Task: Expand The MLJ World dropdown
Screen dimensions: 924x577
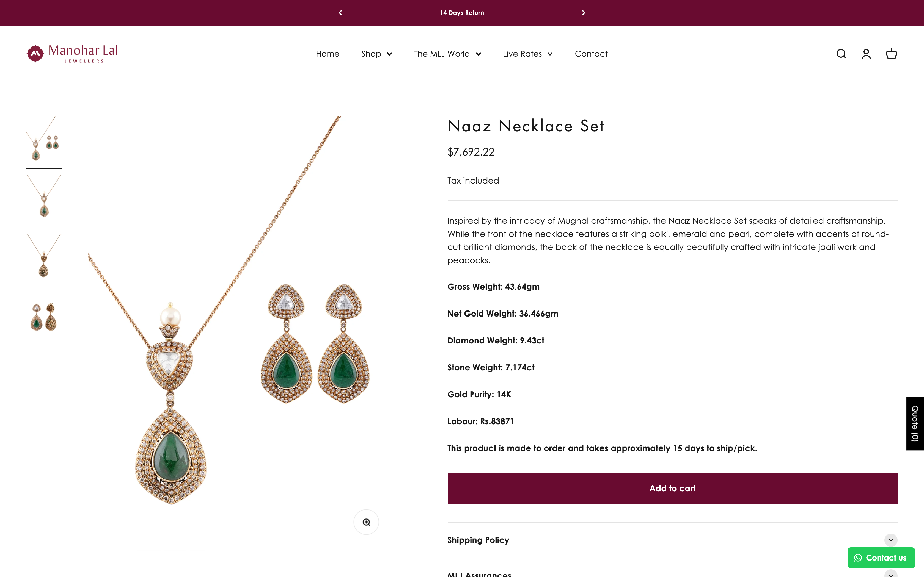Action: 447,54
